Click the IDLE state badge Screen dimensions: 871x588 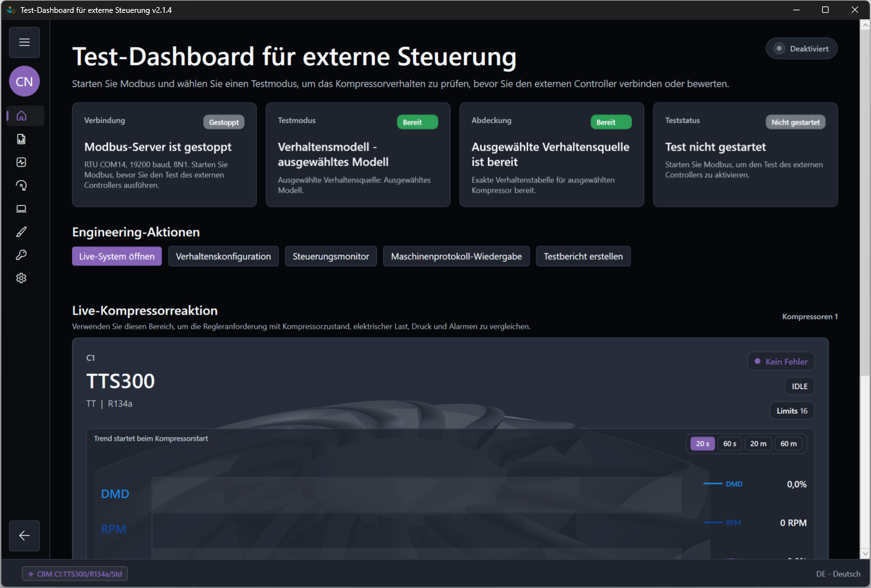click(800, 386)
